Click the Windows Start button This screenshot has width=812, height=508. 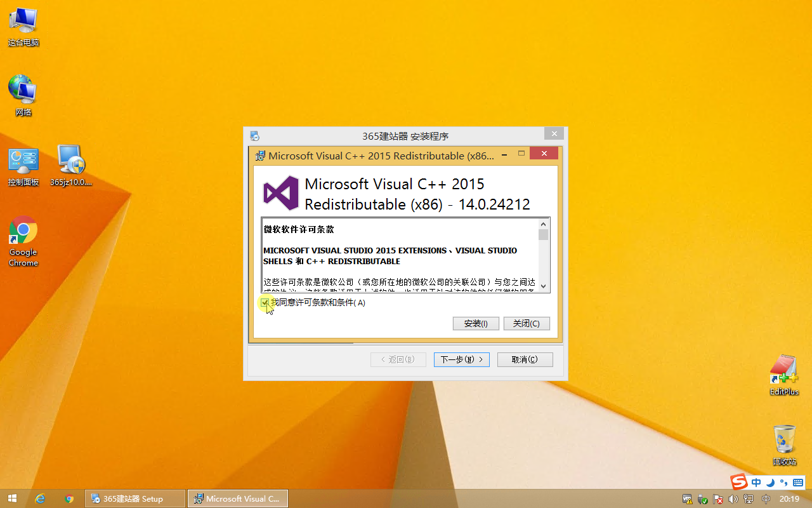(11, 498)
